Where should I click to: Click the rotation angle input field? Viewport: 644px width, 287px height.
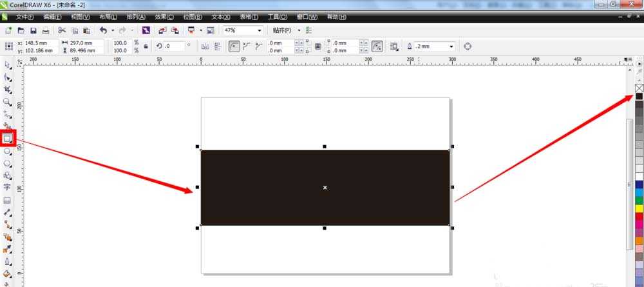pyautogui.click(x=174, y=46)
